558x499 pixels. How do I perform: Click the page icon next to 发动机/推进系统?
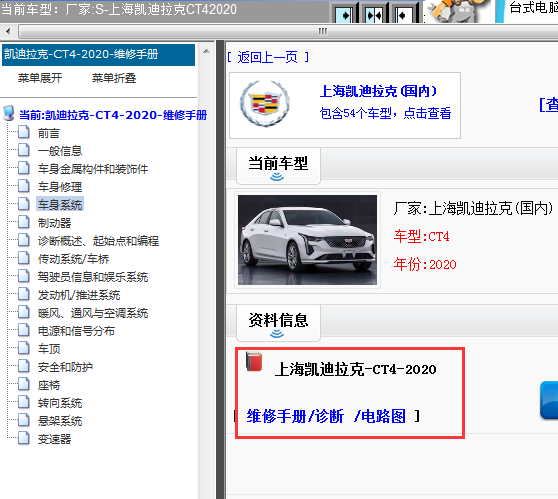tap(24, 294)
